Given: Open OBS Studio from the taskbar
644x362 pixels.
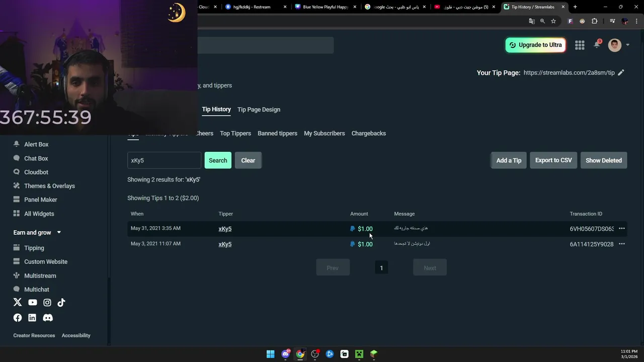Looking at the screenshot, I should (x=315, y=354).
